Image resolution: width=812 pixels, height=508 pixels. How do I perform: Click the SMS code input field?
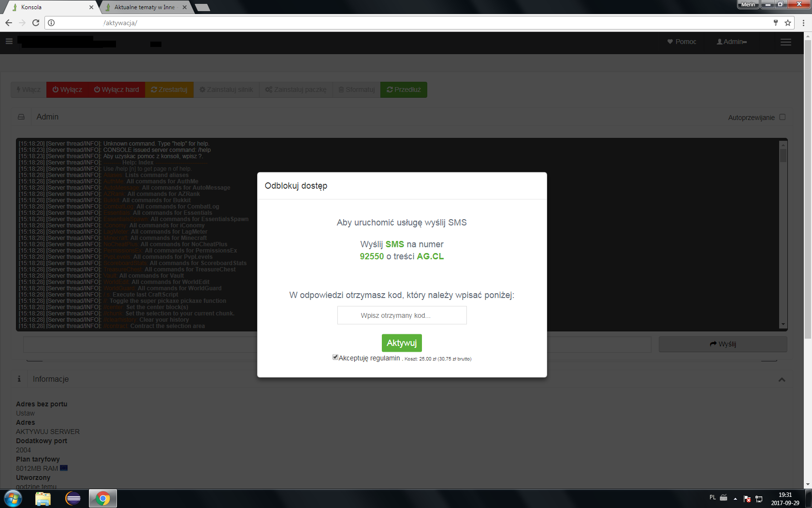point(402,315)
